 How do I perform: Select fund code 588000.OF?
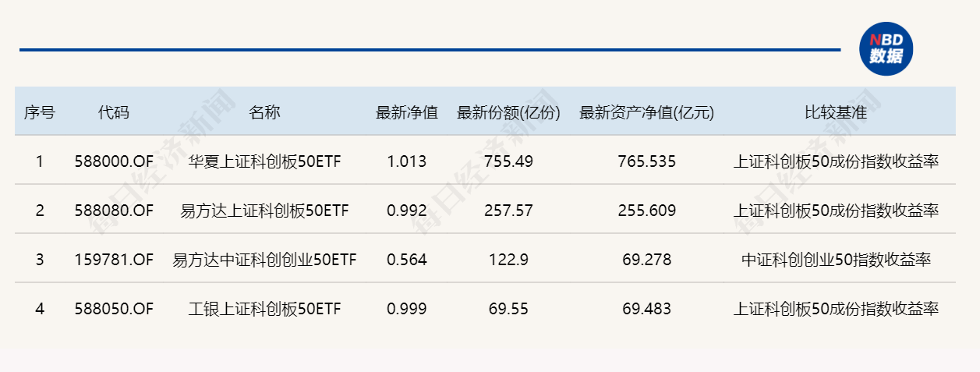pyautogui.click(x=114, y=162)
